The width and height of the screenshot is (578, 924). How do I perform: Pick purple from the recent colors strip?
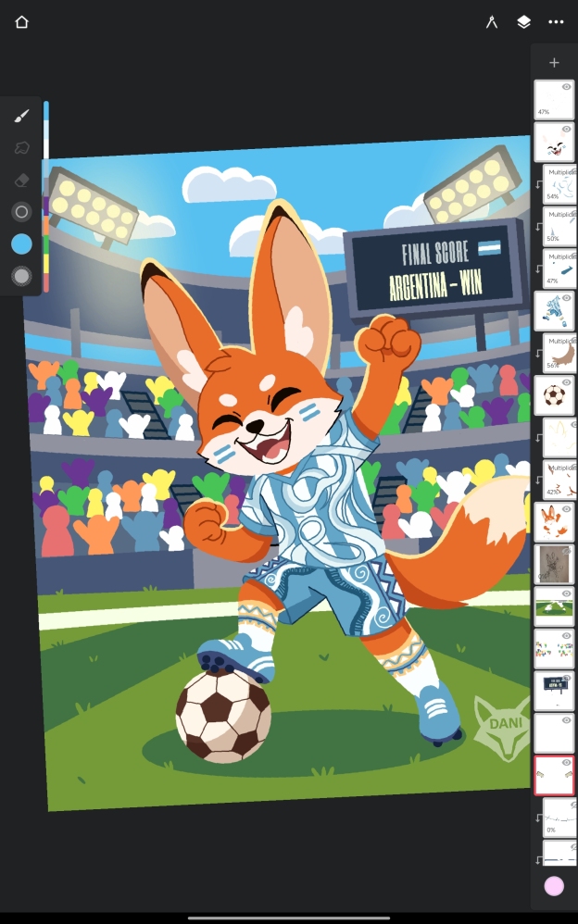[x=46, y=206]
